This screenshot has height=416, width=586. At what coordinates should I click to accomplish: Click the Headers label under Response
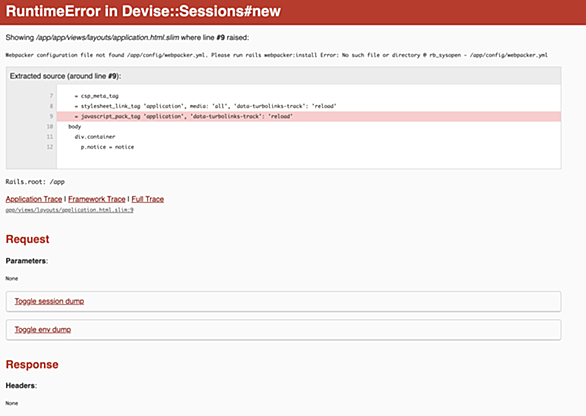point(21,386)
